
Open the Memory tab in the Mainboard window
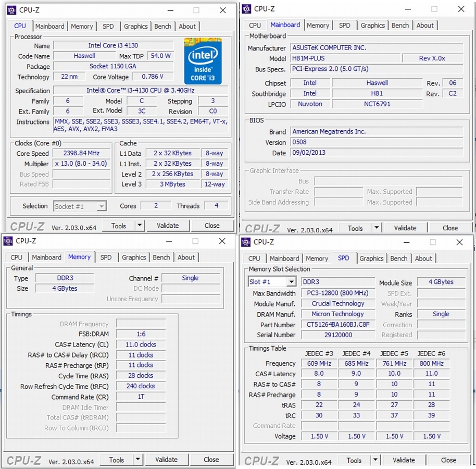click(x=318, y=26)
